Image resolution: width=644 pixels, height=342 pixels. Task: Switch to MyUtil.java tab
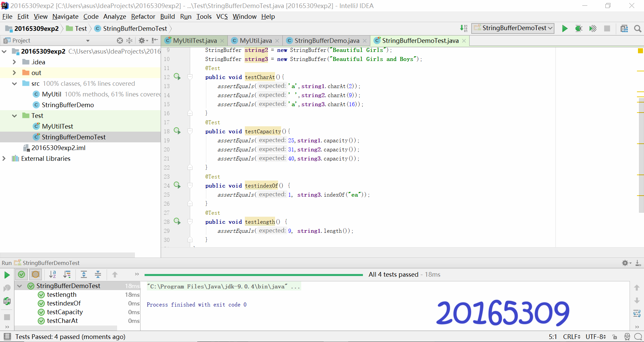click(256, 41)
